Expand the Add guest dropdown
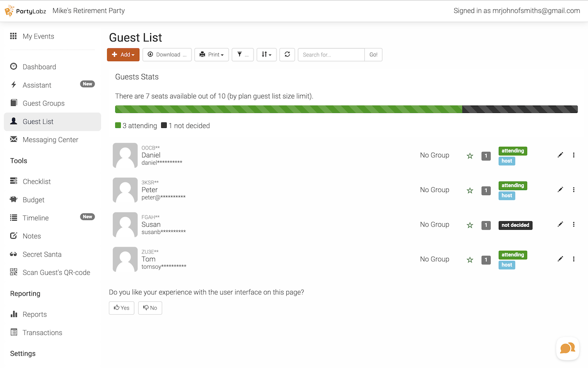This screenshot has height=368, width=588. (123, 54)
